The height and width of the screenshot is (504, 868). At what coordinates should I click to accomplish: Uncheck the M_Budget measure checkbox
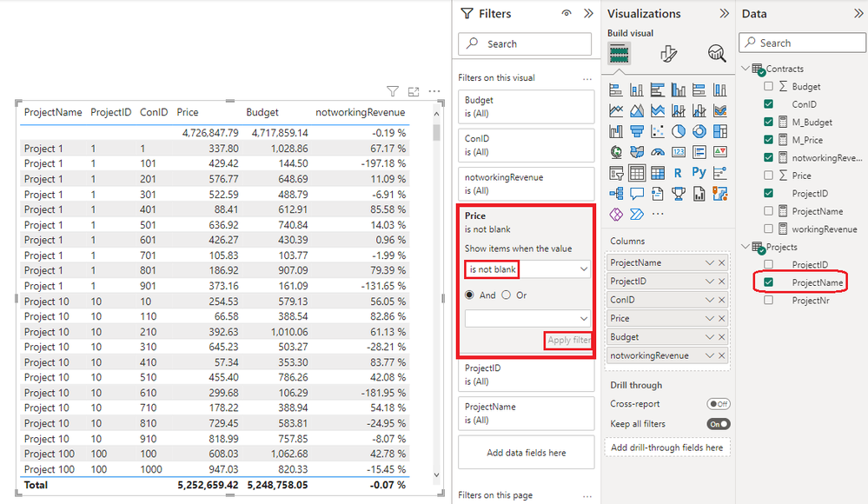768,122
